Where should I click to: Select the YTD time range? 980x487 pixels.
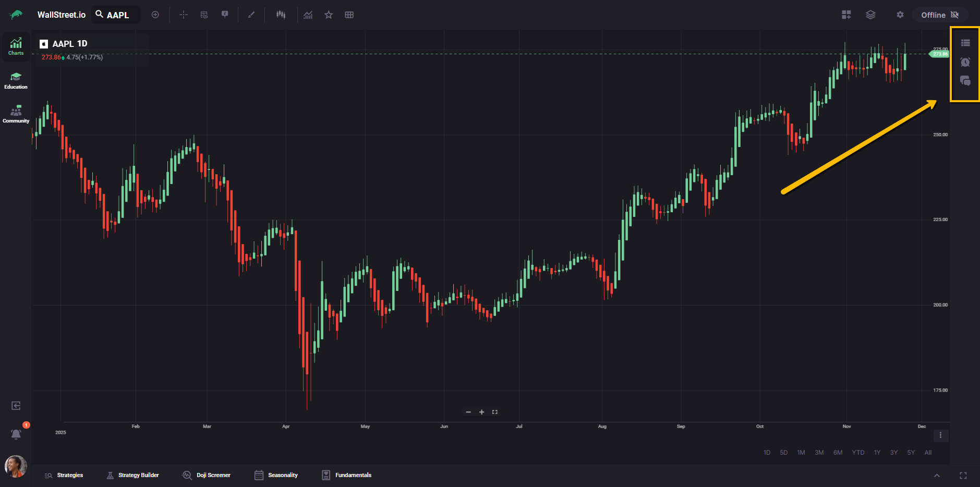pyautogui.click(x=858, y=453)
